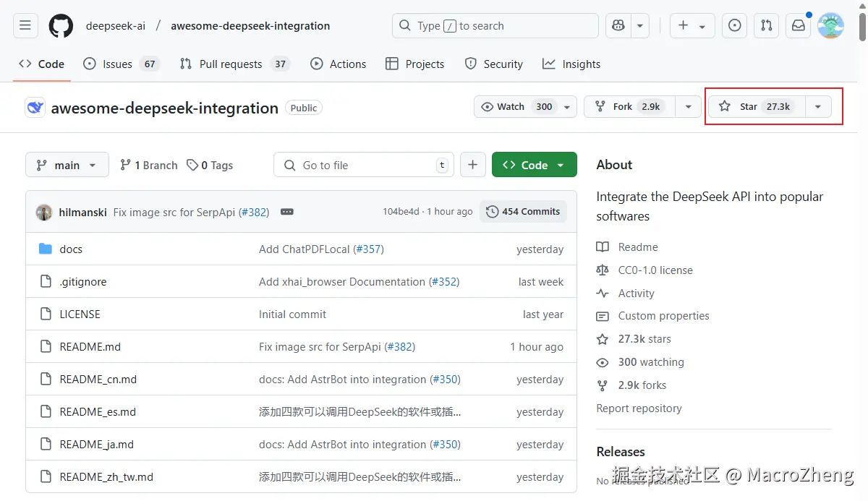Screen dimensions: 868x501
Task: Open the issues shortcut icon in header
Action: point(735,26)
